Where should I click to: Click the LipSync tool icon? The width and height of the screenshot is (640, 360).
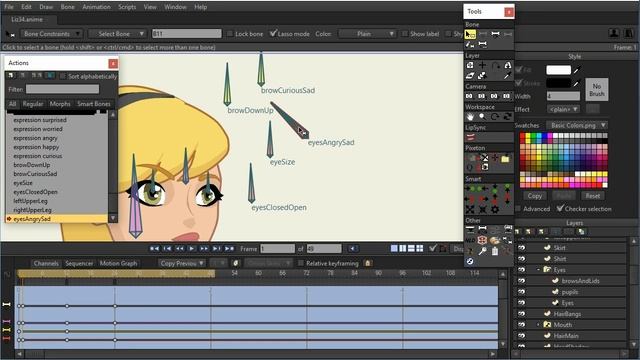(470, 138)
